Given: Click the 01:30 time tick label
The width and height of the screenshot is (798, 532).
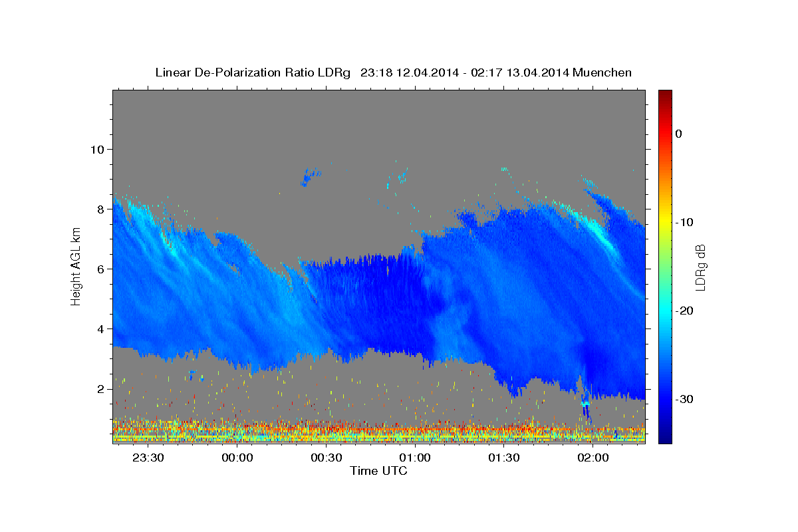Looking at the screenshot, I should (x=504, y=458).
